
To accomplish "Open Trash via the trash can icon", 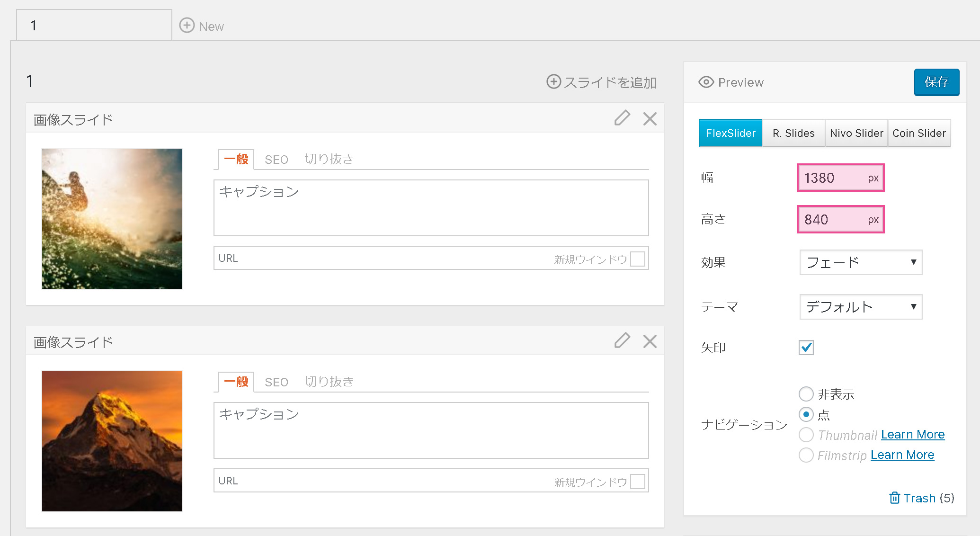I will 894,498.
